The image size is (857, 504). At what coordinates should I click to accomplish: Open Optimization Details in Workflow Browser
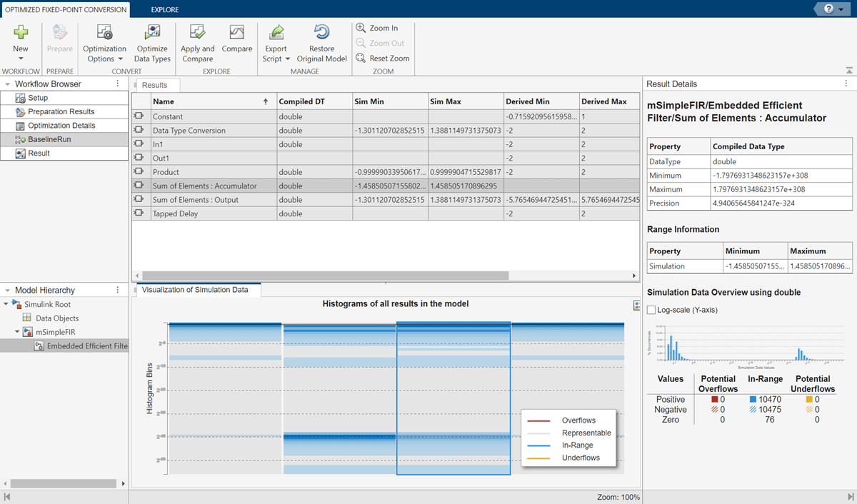[x=61, y=126]
